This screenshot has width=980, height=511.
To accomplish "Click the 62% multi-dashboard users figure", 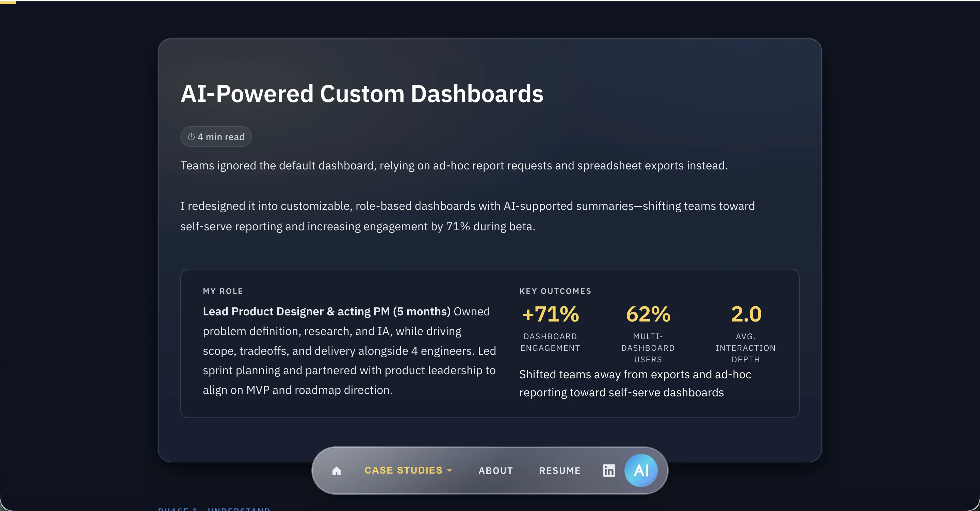I will pos(648,314).
